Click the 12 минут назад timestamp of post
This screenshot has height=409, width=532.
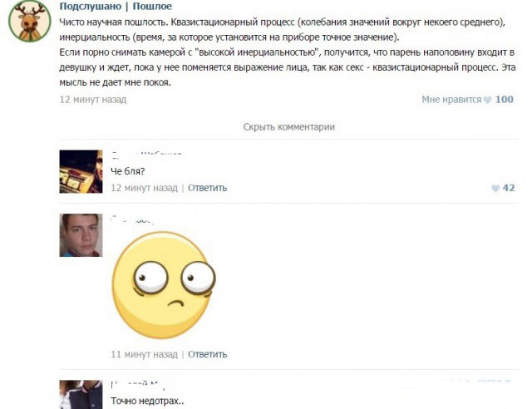(93, 100)
